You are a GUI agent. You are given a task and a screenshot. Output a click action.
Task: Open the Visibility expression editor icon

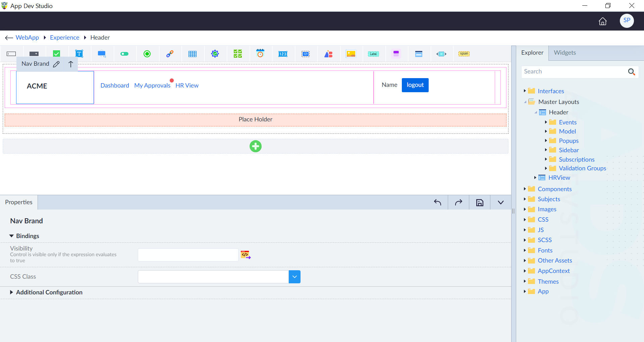[x=246, y=255]
